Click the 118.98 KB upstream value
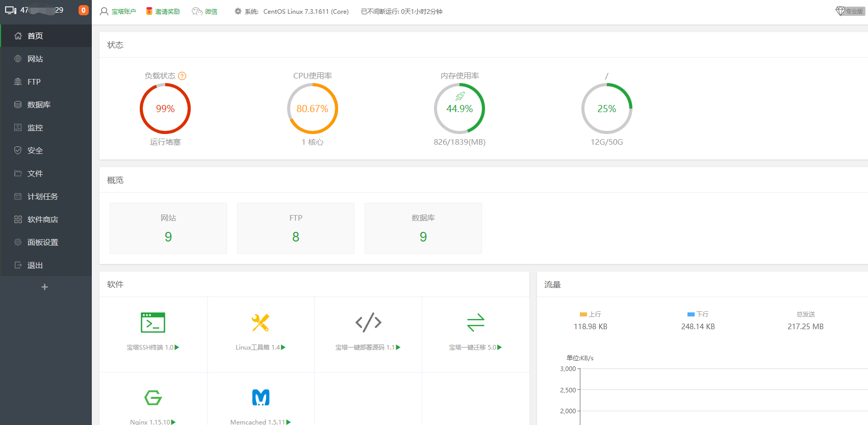 (591, 327)
